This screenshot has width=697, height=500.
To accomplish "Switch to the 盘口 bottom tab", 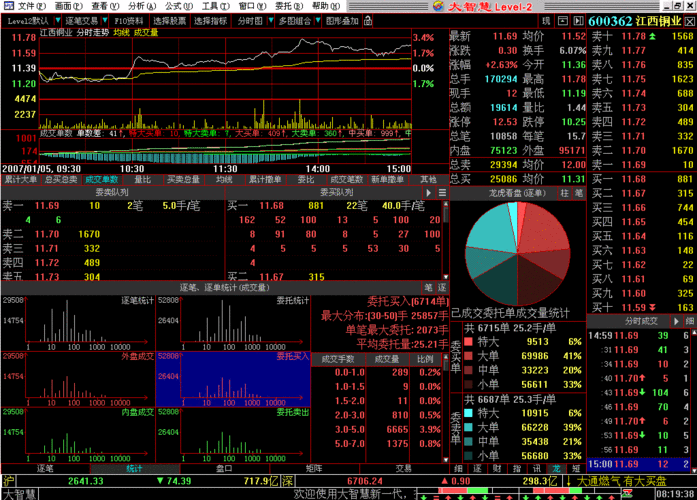I will (224, 468).
